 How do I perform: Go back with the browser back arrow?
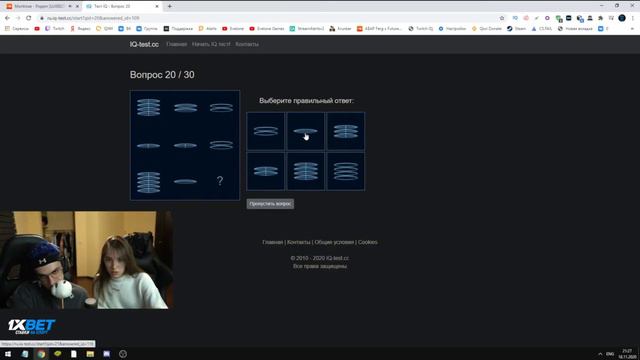click(7, 18)
